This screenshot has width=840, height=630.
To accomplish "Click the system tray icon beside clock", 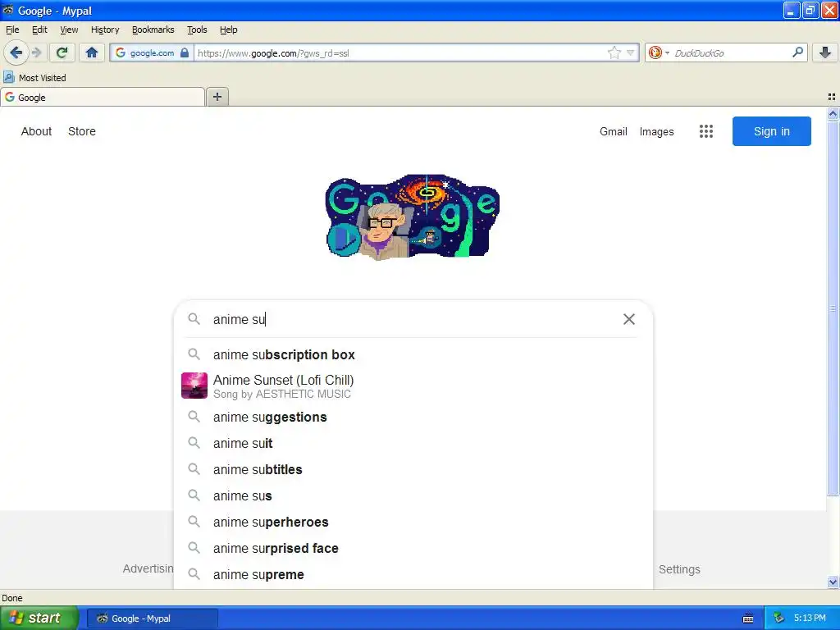I will pos(778,619).
